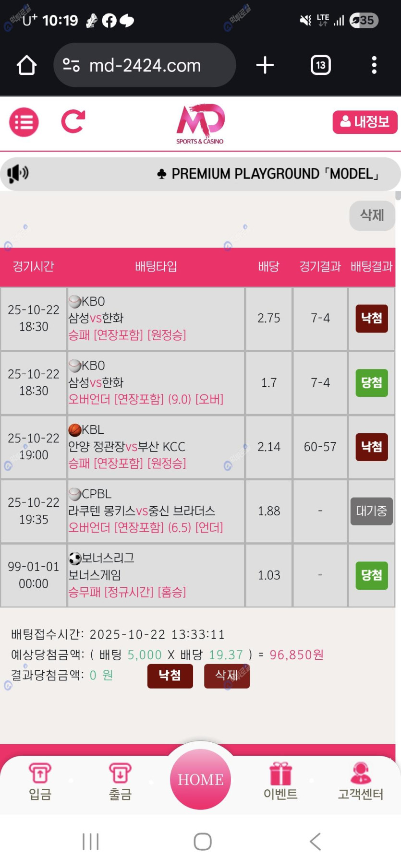401x868 pixels.
Task: Open the browser three-dot menu
Action: click(x=374, y=65)
